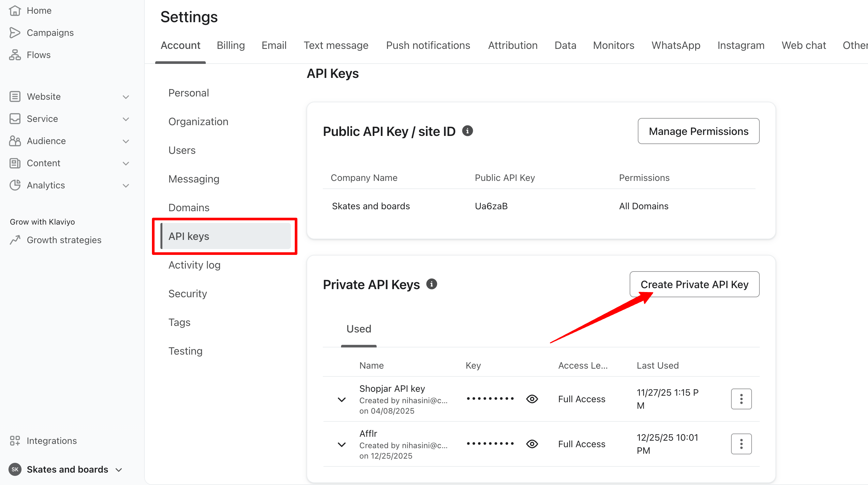The image size is (868, 485).
Task: Click Manage Permissions button
Action: (698, 131)
